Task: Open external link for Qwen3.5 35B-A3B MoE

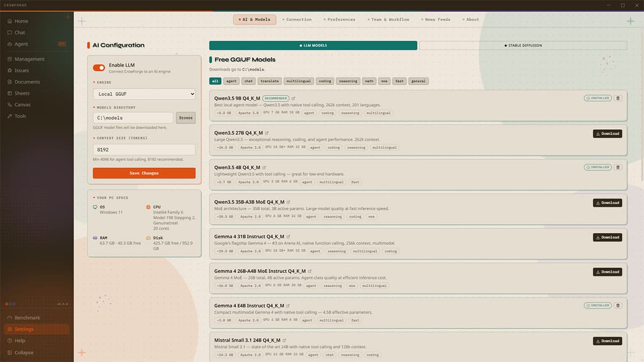Action: (289, 202)
